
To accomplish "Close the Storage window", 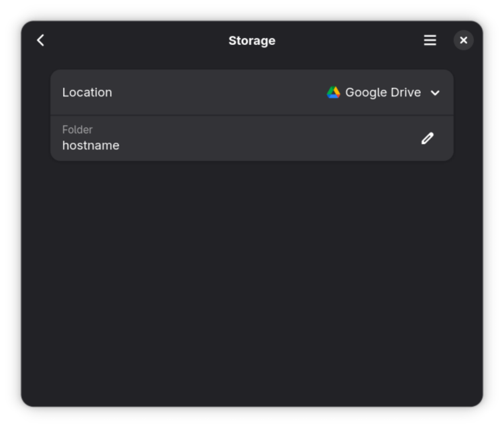I will [463, 40].
